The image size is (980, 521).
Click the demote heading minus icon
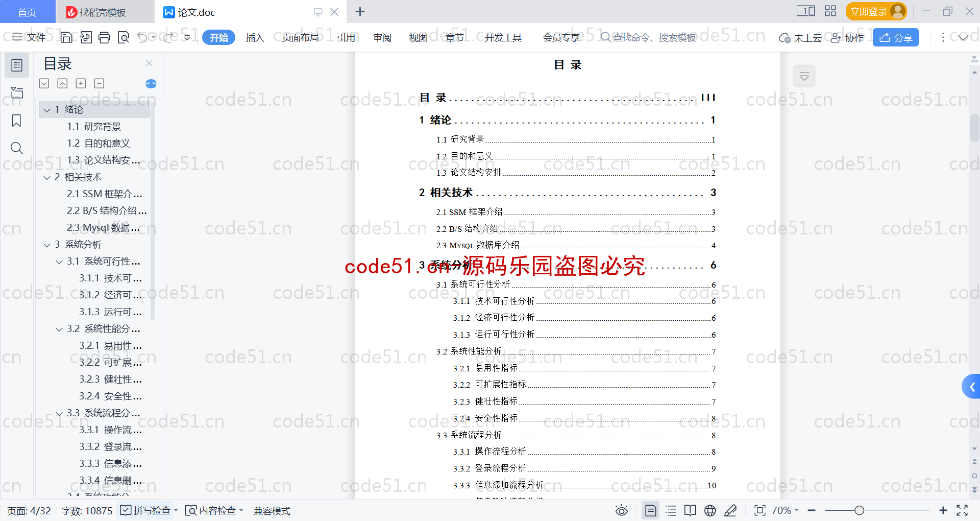[99, 83]
